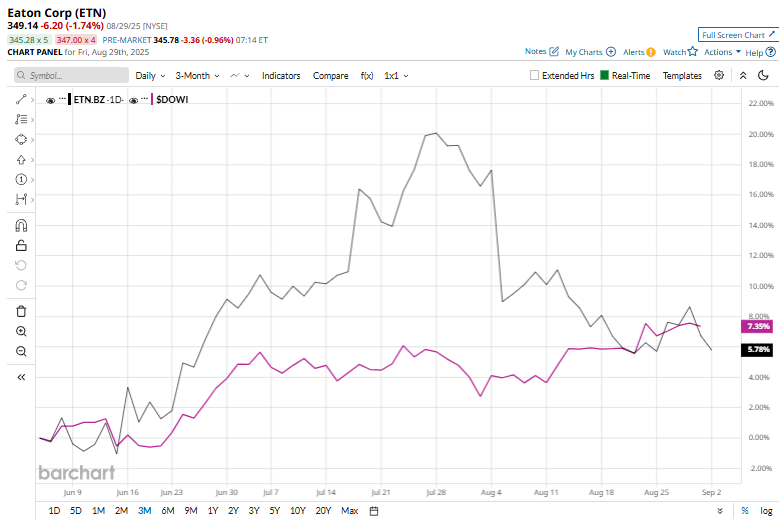
Task: Expand the trend line tool submenu arrow
Action: [x=32, y=100]
